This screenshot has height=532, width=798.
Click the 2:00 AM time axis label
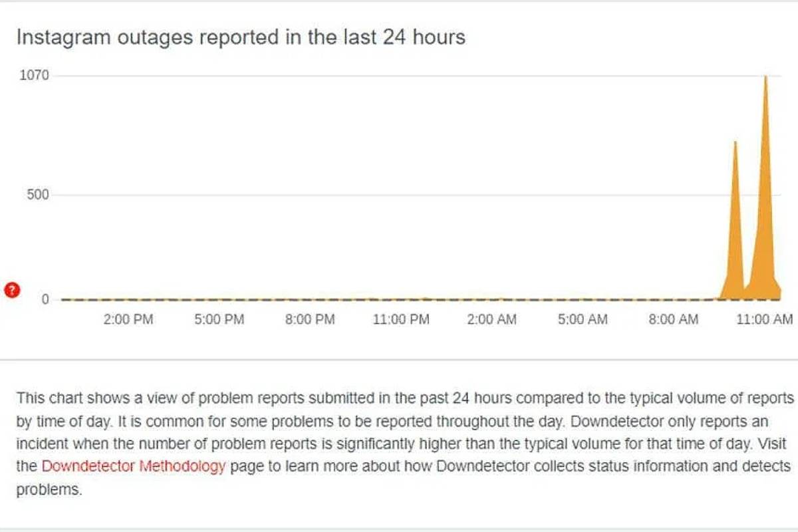click(x=491, y=320)
